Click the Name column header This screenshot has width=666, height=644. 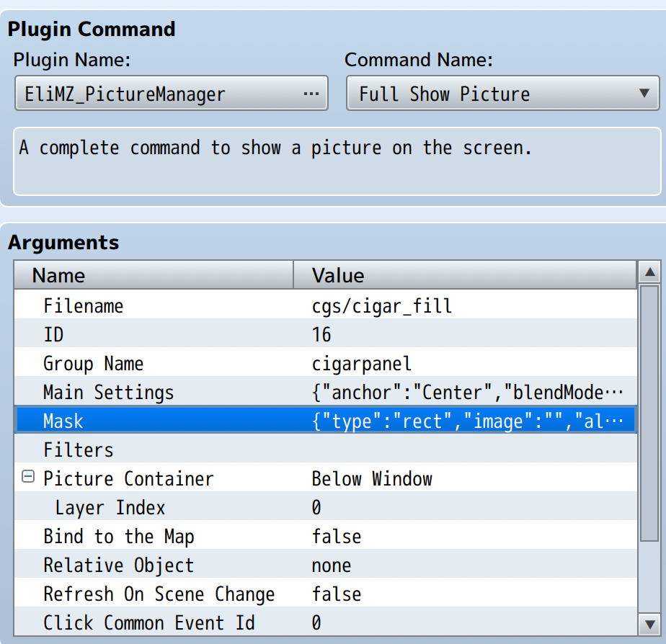tap(154, 275)
